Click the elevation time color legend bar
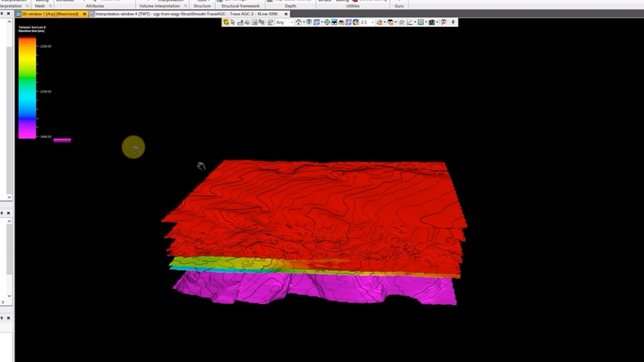644x362 pixels. point(27,88)
